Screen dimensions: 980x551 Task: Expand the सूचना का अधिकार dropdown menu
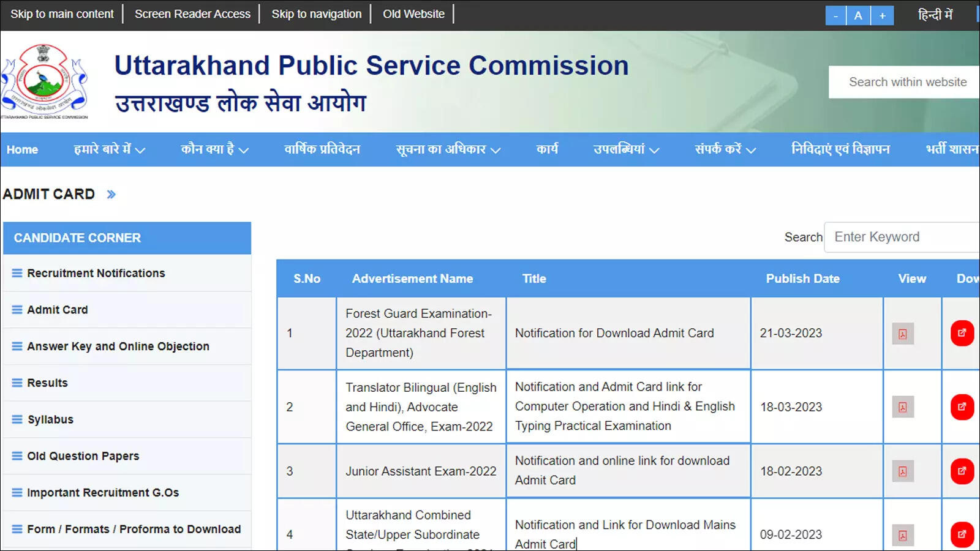point(448,149)
